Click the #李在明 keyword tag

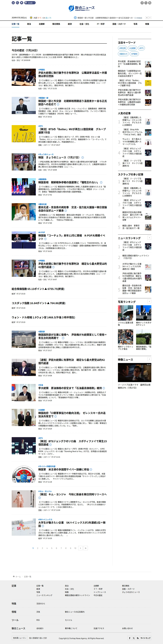[123, 48]
